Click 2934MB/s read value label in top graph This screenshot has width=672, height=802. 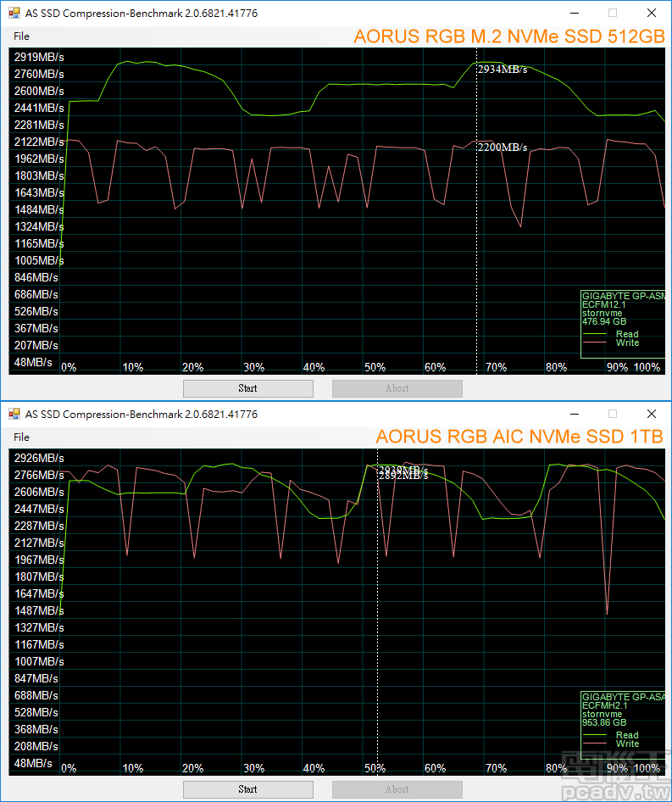point(503,70)
